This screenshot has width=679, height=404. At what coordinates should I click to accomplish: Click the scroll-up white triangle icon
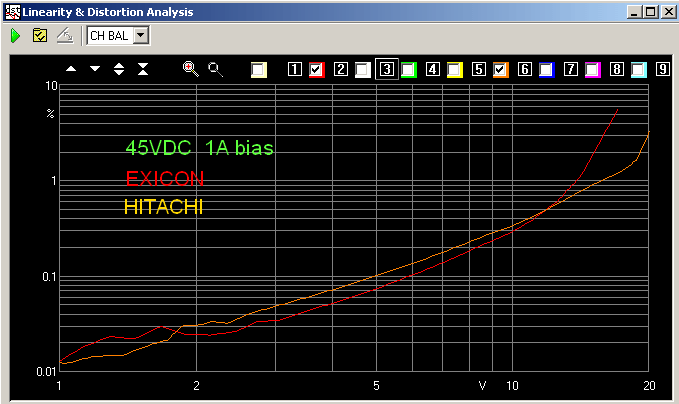click(x=71, y=69)
